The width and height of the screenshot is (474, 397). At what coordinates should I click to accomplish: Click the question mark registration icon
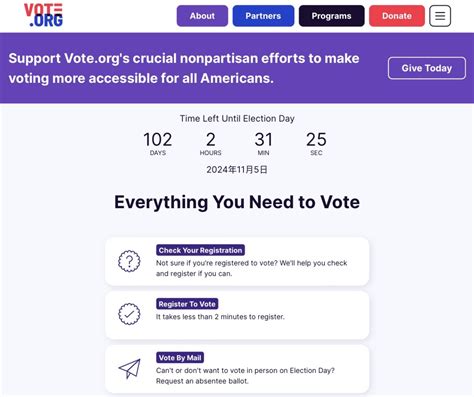[129, 261]
